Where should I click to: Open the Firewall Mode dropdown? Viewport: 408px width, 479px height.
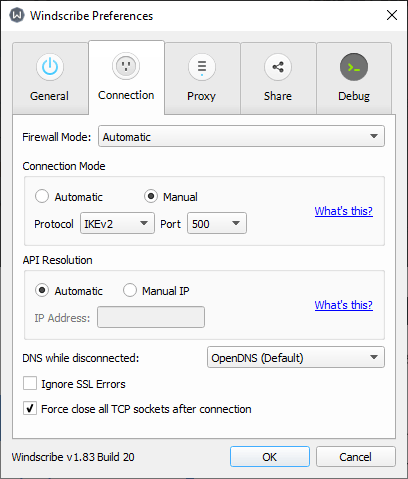[241, 136]
